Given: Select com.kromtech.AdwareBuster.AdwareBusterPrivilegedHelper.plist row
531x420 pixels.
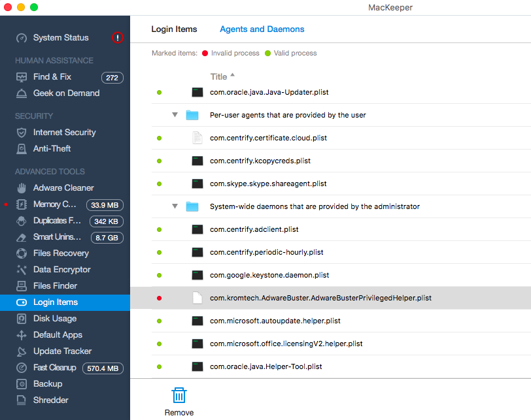Looking at the screenshot, I should [x=330, y=298].
